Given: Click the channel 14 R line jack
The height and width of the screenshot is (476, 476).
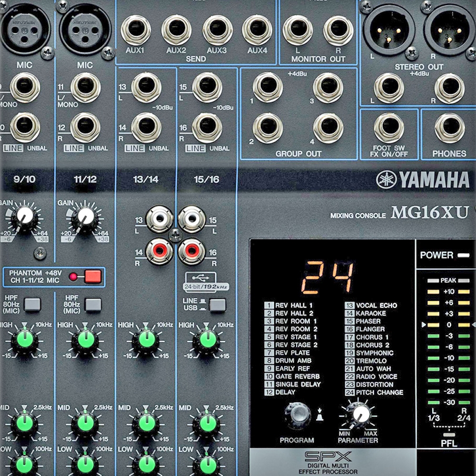Looking at the screenshot, I should 146,128.
